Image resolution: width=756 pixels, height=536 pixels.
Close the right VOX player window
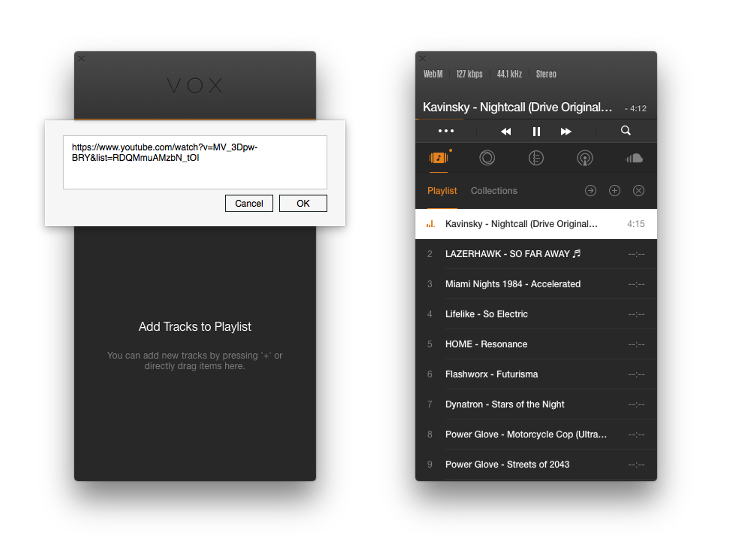tap(423, 58)
